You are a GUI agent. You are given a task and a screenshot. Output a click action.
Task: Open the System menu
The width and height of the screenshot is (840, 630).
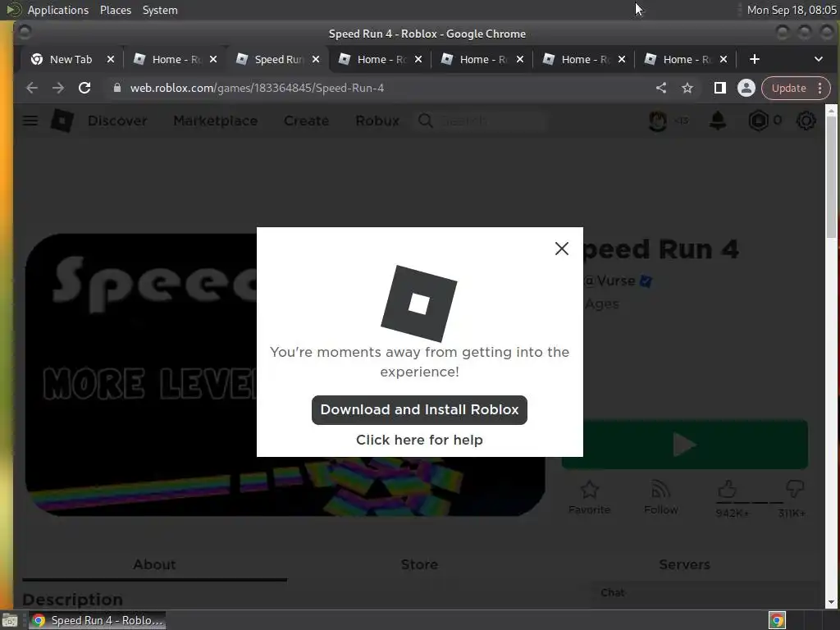pos(160,10)
